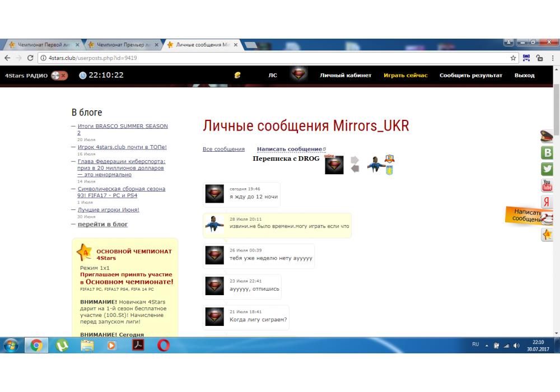Open the Chrome three-dot menu
Viewport: 560px width, 392px height.
coord(553,58)
